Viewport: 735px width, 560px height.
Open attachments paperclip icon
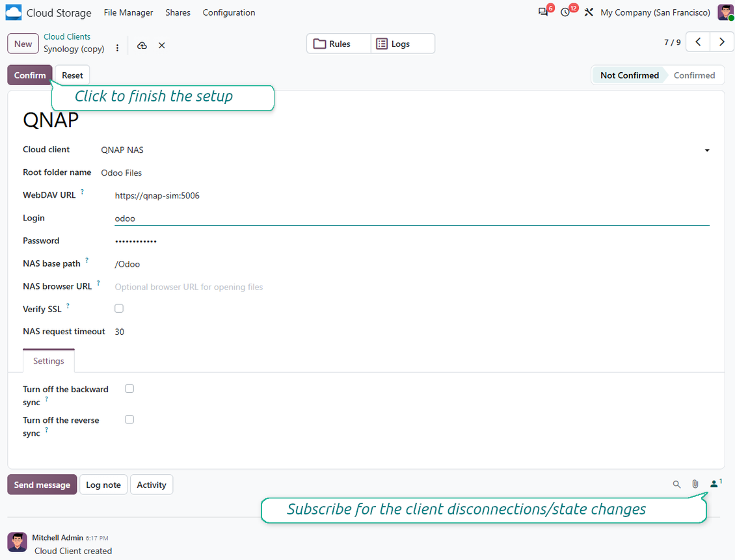click(x=695, y=484)
